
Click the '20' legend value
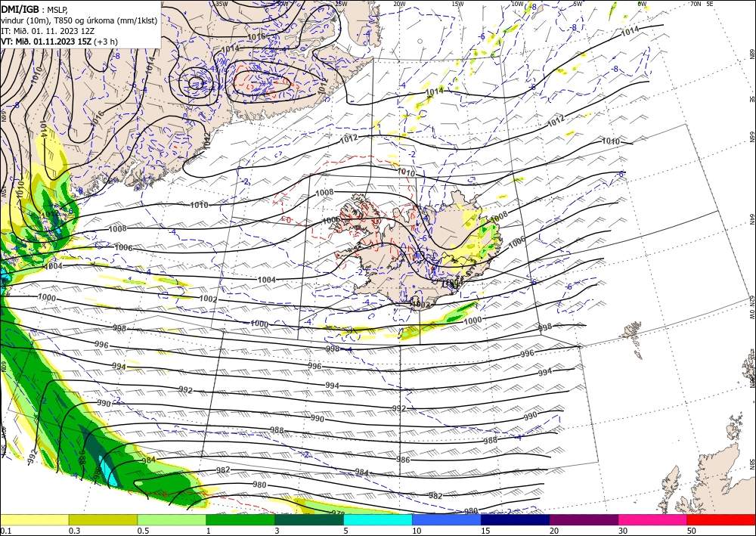point(554,531)
